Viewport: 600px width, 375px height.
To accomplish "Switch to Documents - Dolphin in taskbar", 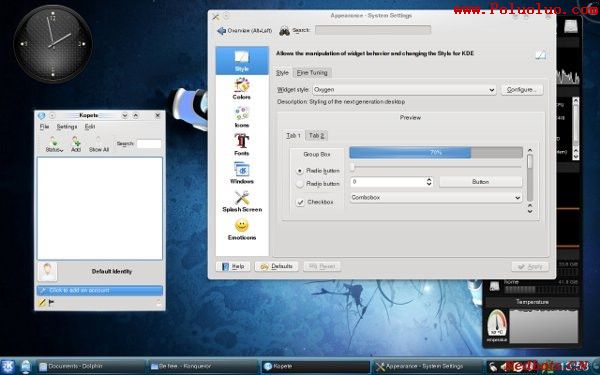I will coord(91,367).
